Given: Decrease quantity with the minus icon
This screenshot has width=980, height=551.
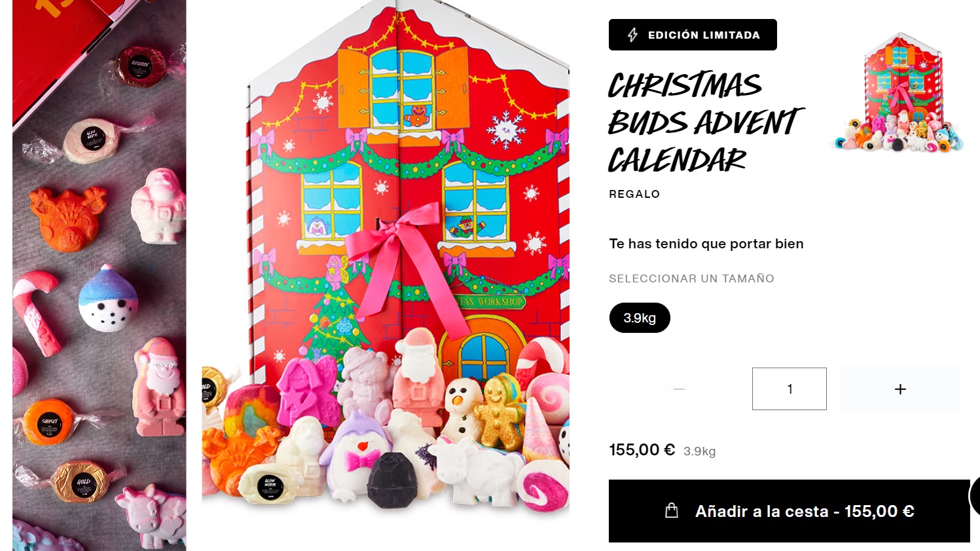Looking at the screenshot, I should pyautogui.click(x=680, y=389).
